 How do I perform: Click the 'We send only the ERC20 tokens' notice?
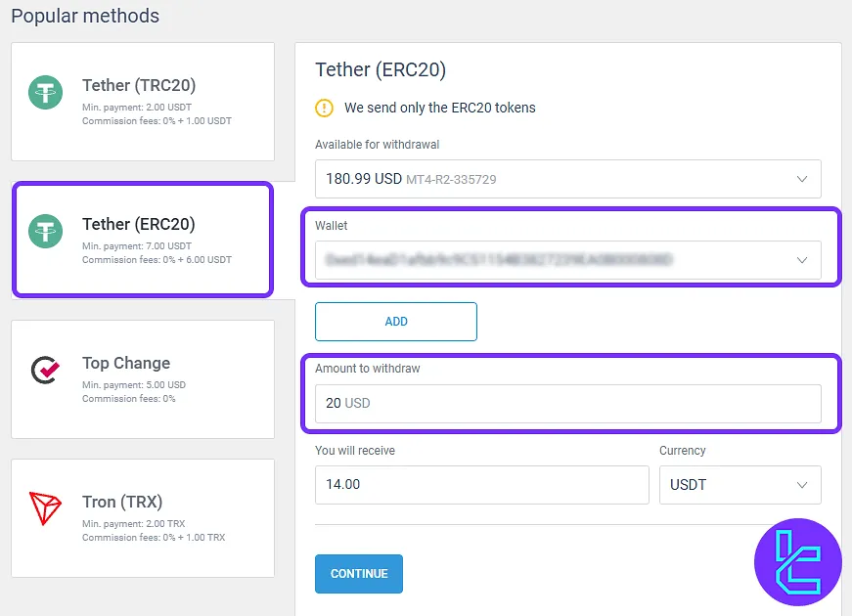pos(439,108)
